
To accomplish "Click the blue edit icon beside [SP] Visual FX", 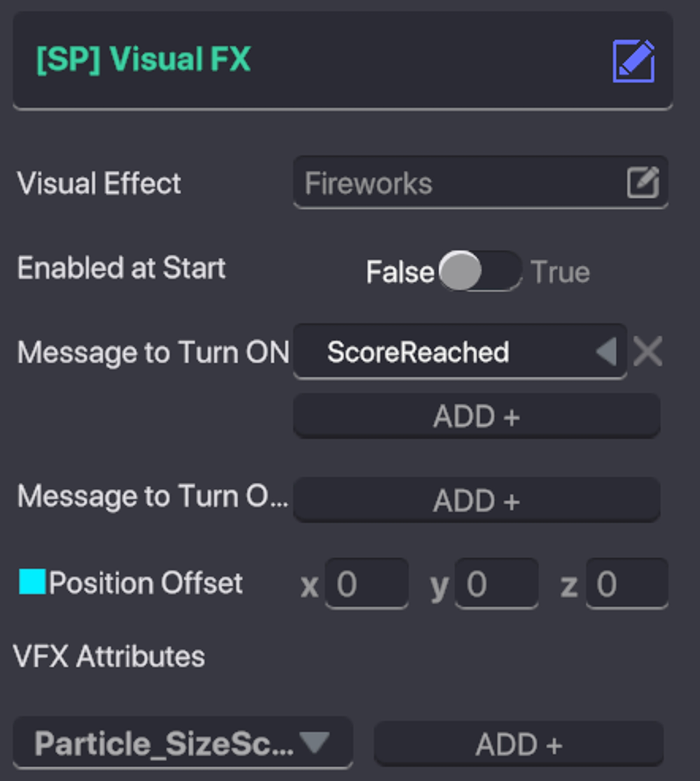I will tap(633, 61).
